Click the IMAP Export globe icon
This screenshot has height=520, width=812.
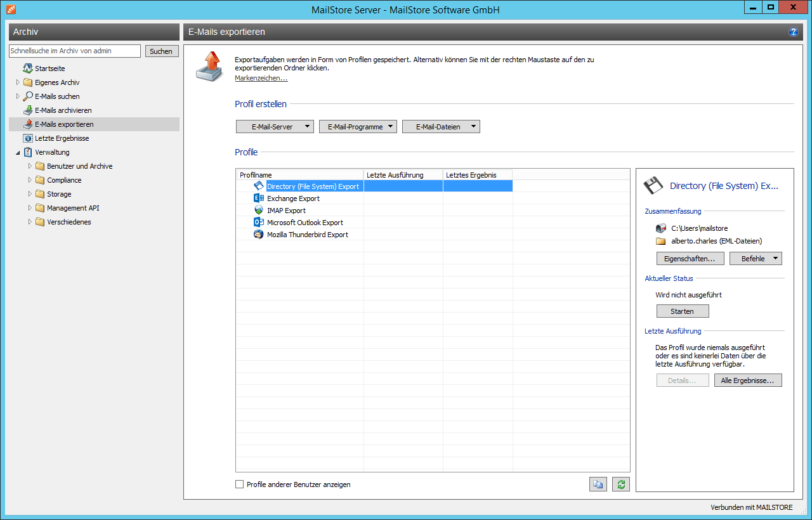[x=259, y=211]
